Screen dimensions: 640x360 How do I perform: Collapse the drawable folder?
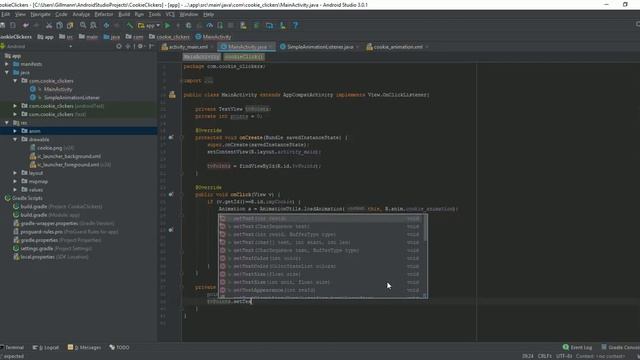point(15,139)
